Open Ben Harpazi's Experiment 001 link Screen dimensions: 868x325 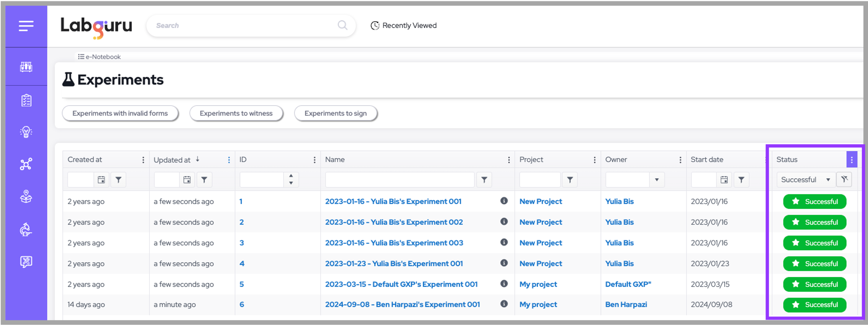click(x=402, y=304)
